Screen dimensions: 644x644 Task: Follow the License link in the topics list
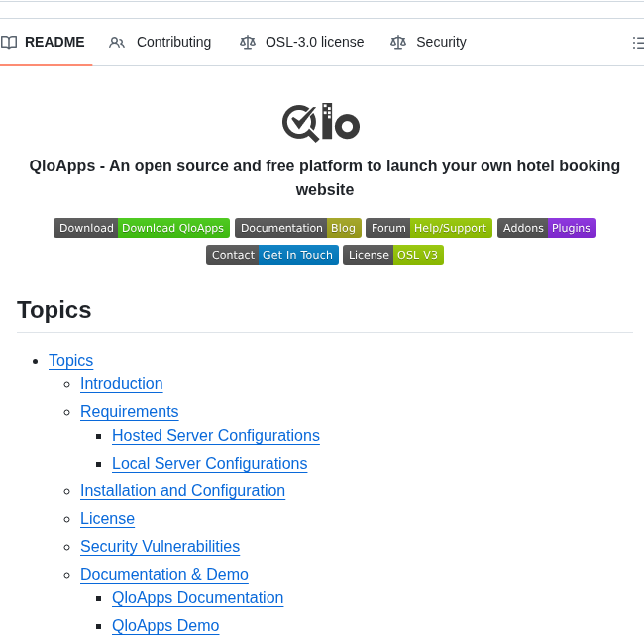(107, 518)
